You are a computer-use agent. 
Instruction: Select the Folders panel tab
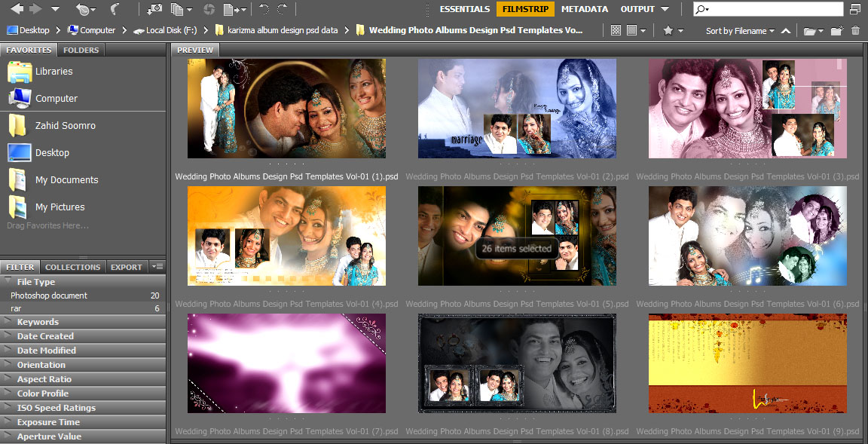click(81, 50)
